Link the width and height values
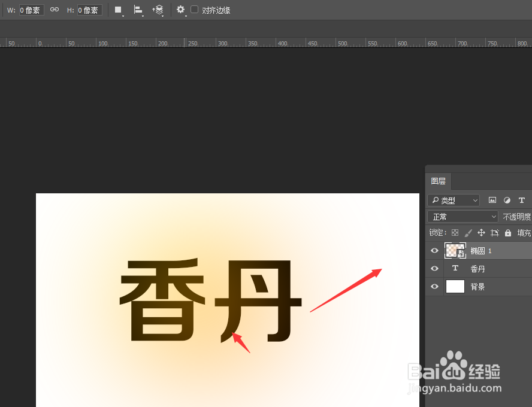The width and height of the screenshot is (532, 407). tap(54, 10)
